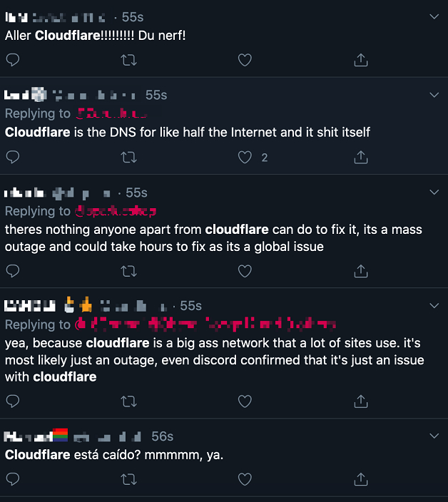Share the 'Aller Cloudflare' tweet
This screenshot has width=448, height=502.
tap(361, 60)
